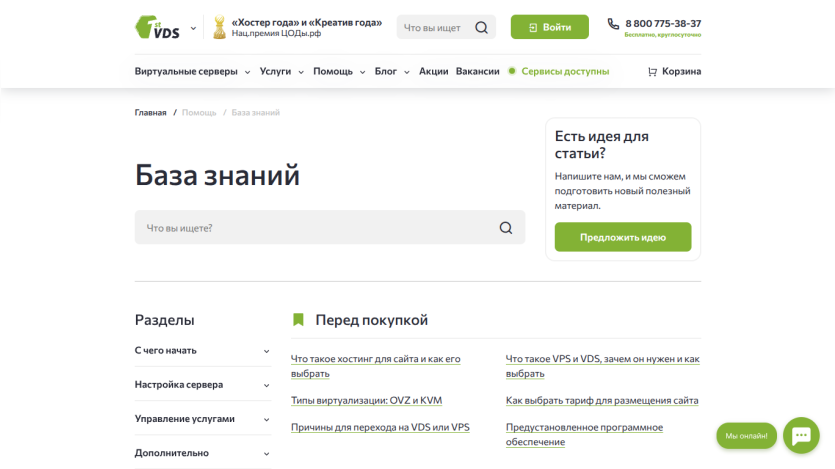
Task: Click the knowledge base search magnifier icon
Action: tap(506, 228)
